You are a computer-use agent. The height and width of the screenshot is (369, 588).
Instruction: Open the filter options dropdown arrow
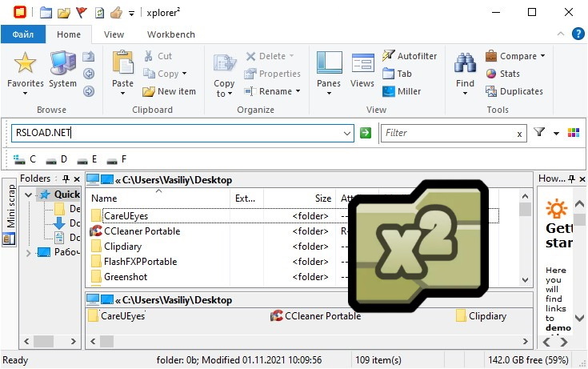coord(556,133)
